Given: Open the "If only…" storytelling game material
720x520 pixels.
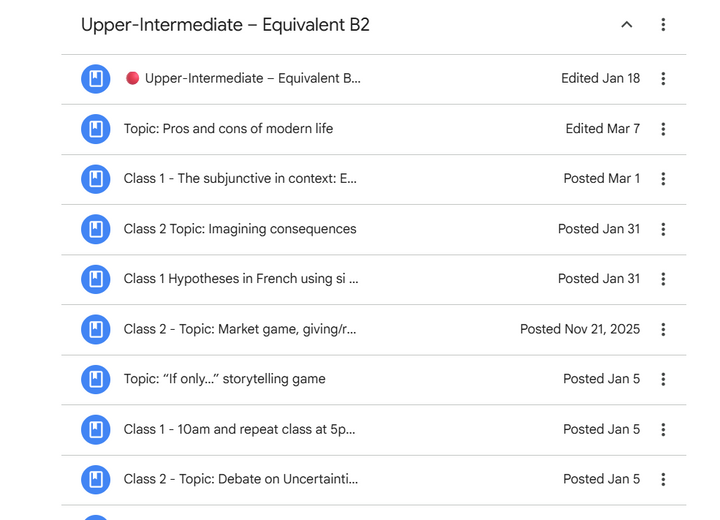Looking at the screenshot, I should pyautogui.click(x=224, y=379).
